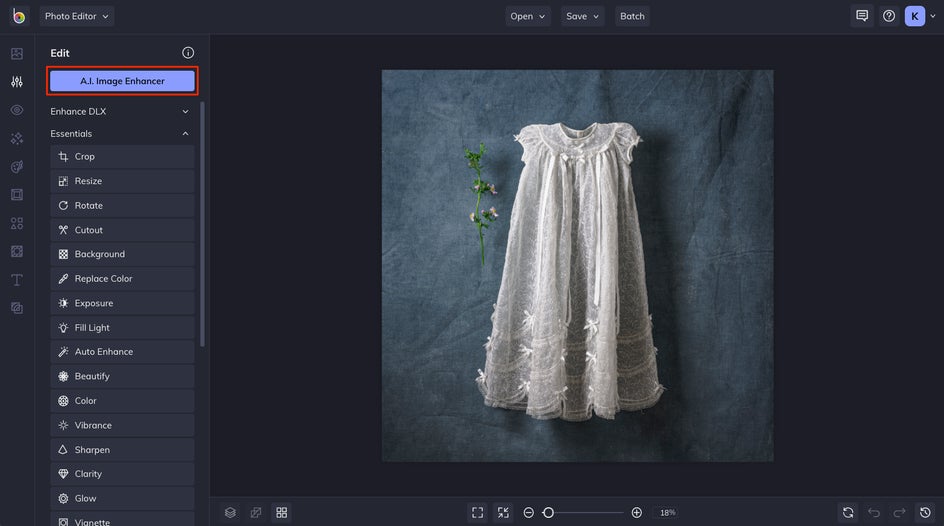Open the Open dropdown menu

tap(527, 16)
